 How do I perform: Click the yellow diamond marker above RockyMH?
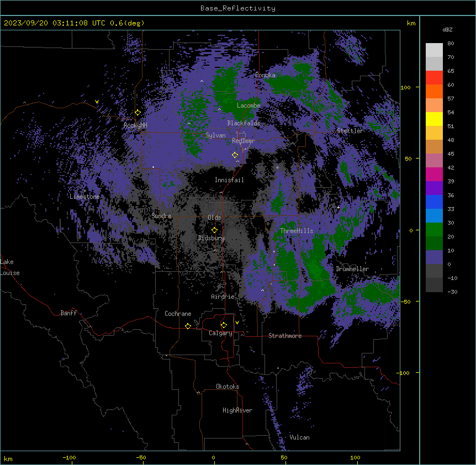coord(138,112)
